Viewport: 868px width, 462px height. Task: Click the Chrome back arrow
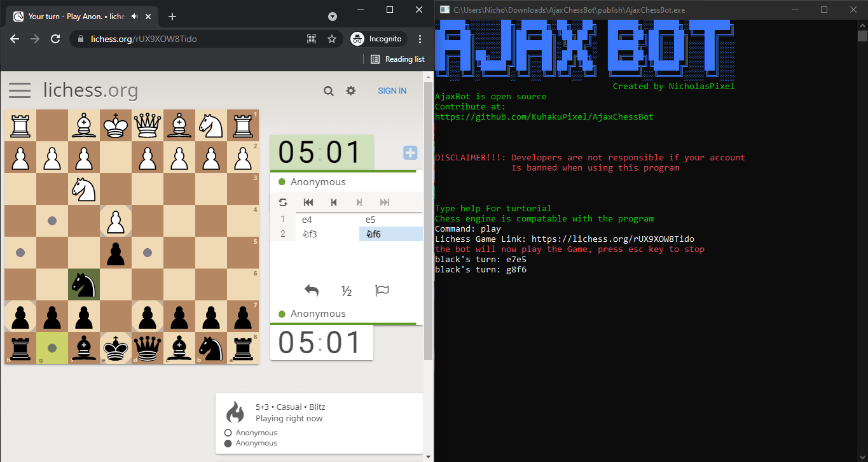click(15, 39)
